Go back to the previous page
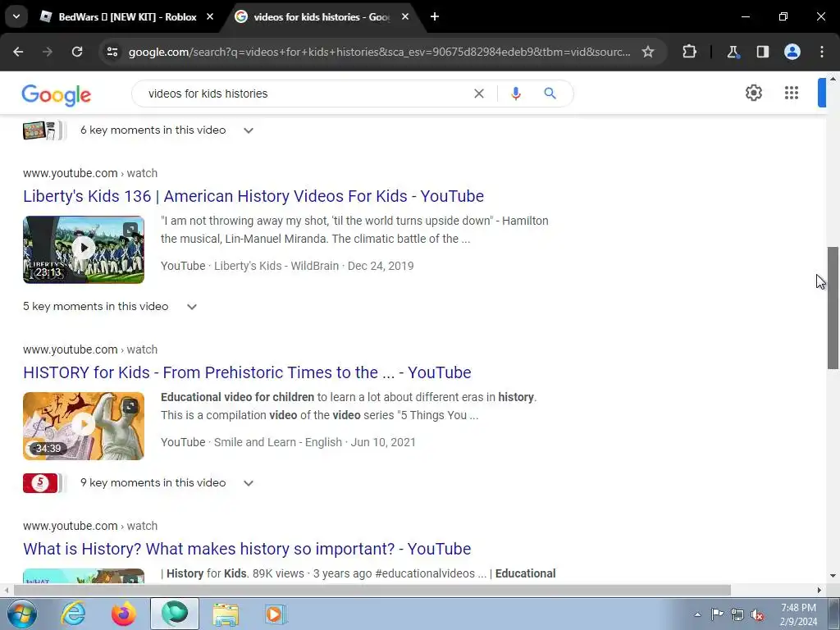 pos(18,52)
